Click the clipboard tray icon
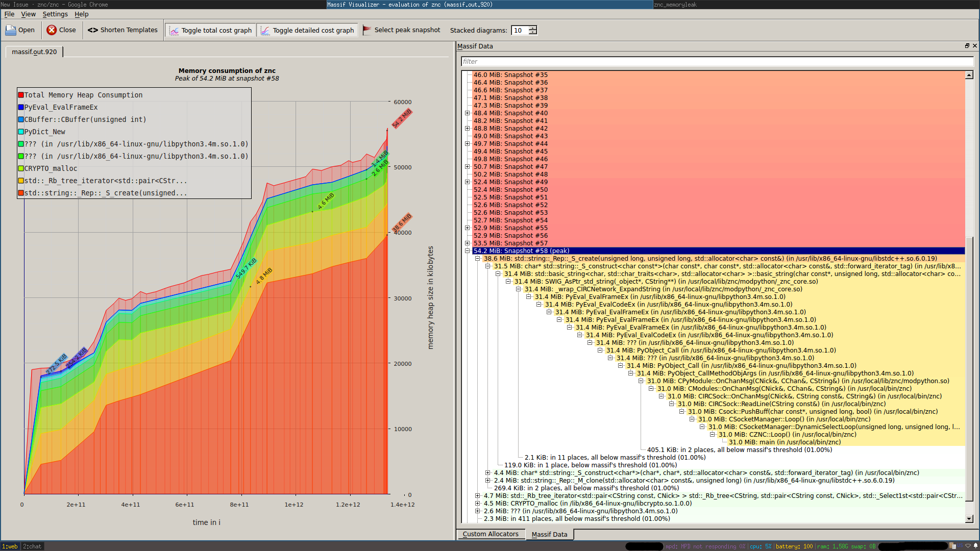The height and width of the screenshot is (551, 980). 952,546
